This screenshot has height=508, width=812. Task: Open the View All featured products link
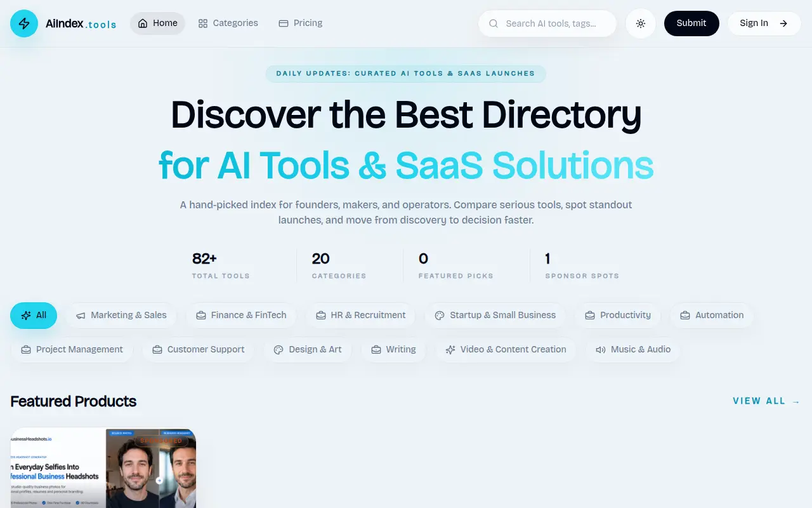click(767, 401)
